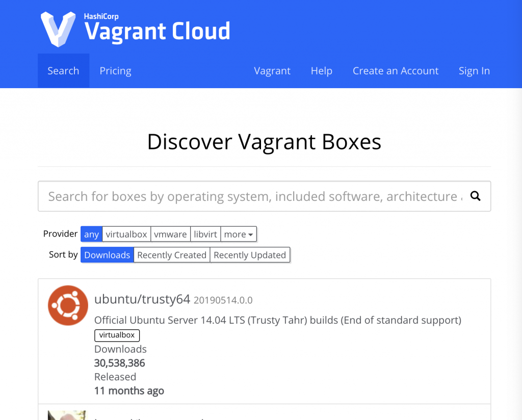This screenshot has height=420, width=522.
Task: Select the Search navigation tab
Action: click(63, 70)
